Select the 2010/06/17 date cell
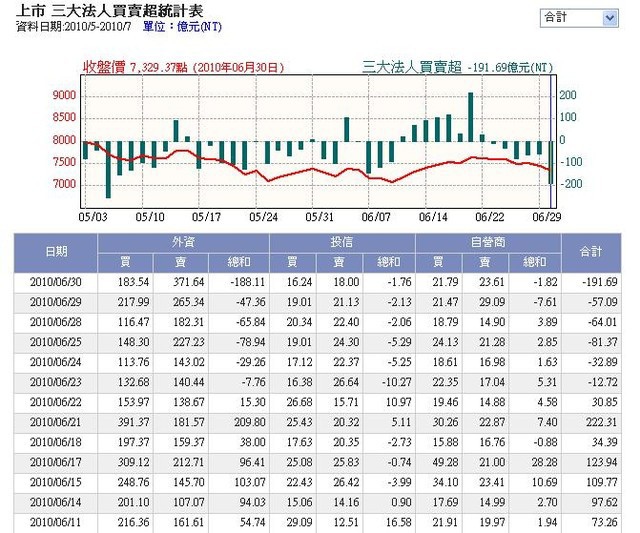 pos(56,462)
